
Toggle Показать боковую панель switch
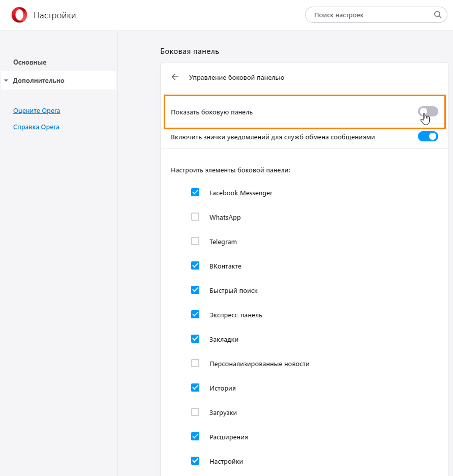(428, 112)
